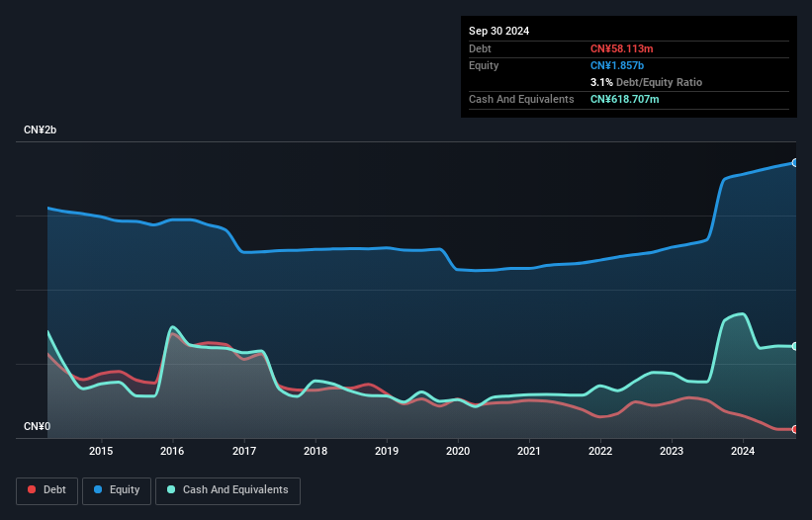Click the 3.1% Debt/Equity Ratio text
812x520 pixels.
[646, 82]
